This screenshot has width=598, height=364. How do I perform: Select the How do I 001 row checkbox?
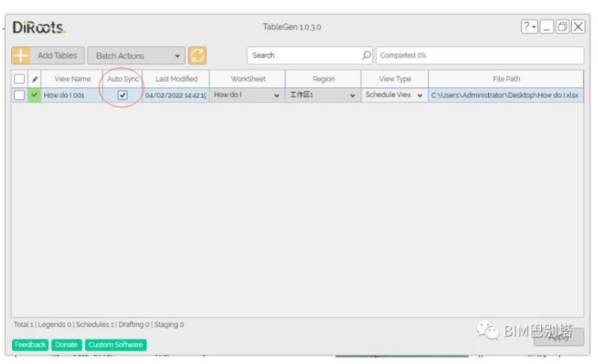[20, 95]
